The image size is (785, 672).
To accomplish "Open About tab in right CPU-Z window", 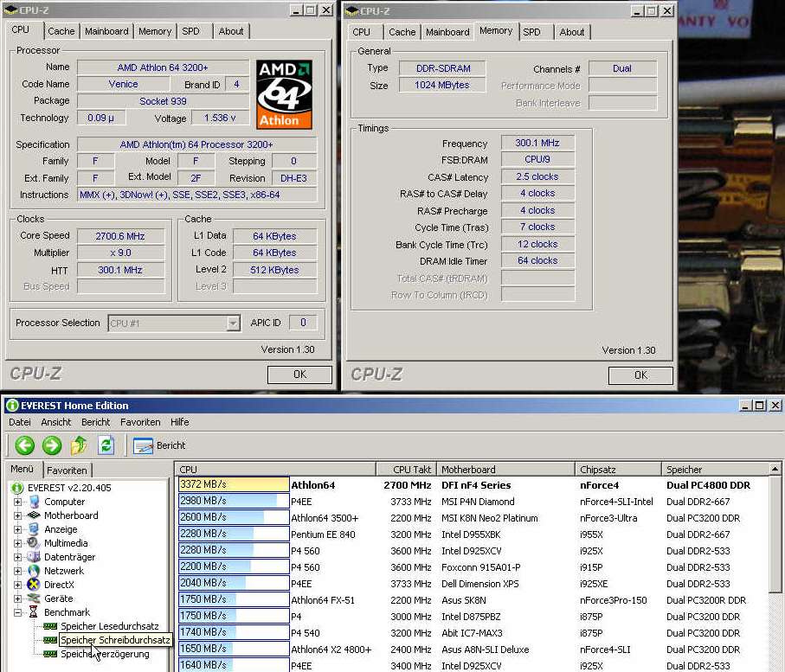I will pyautogui.click(x=572, y=32).
